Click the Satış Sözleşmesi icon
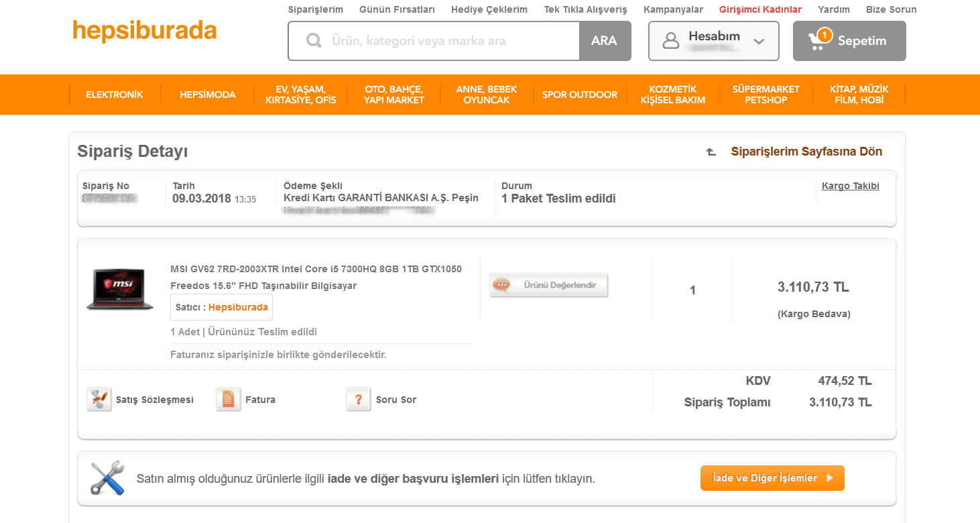Screen dimensions: 980x523 pos(99,400)
